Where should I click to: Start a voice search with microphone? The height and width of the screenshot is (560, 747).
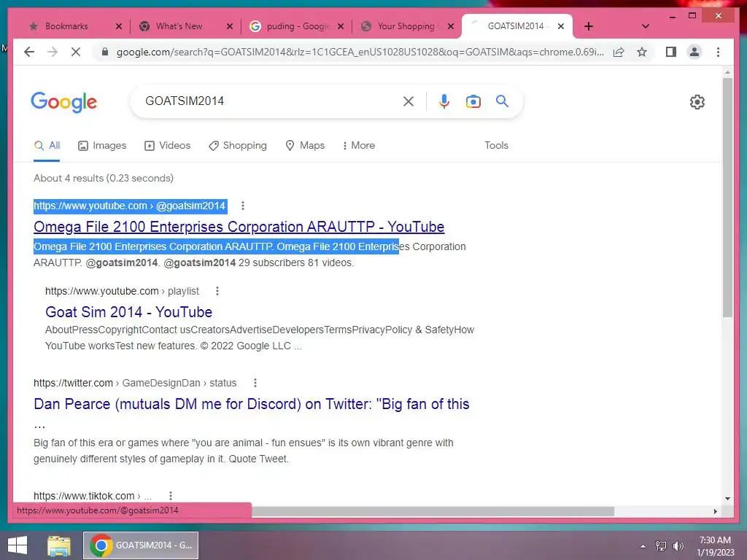[444, 101]
